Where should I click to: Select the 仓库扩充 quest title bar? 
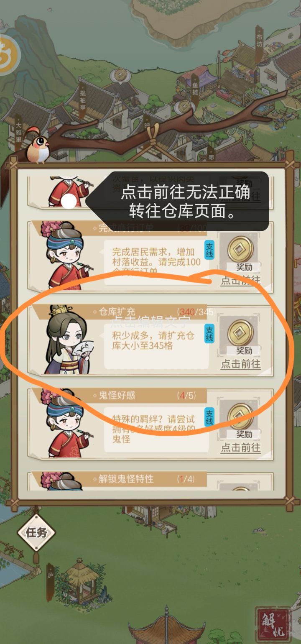coord(121,312)
